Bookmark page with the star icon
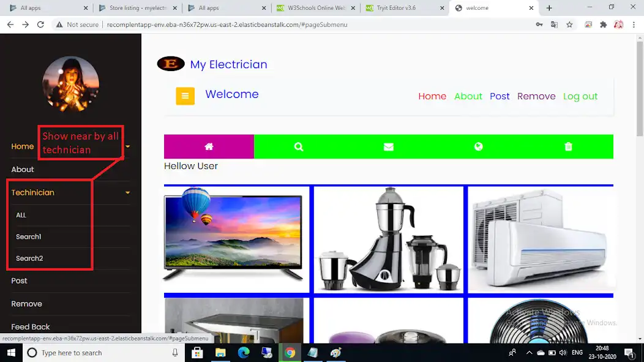This screenshot has height=362, width=644. [x=569, y=25]
